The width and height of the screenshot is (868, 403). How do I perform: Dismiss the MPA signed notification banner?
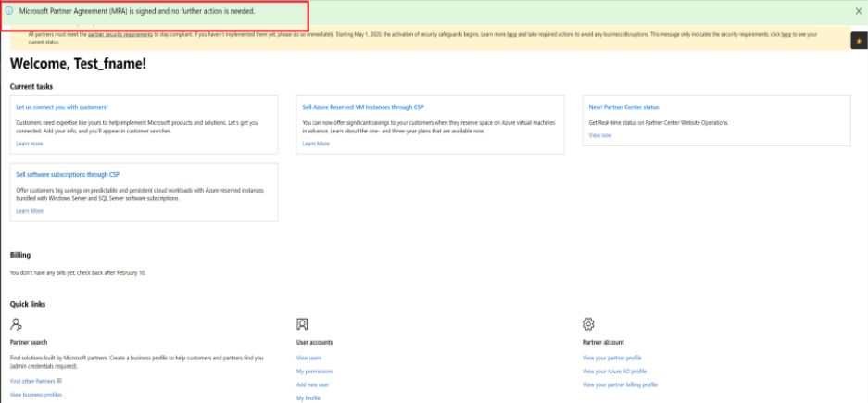[858, 11]
